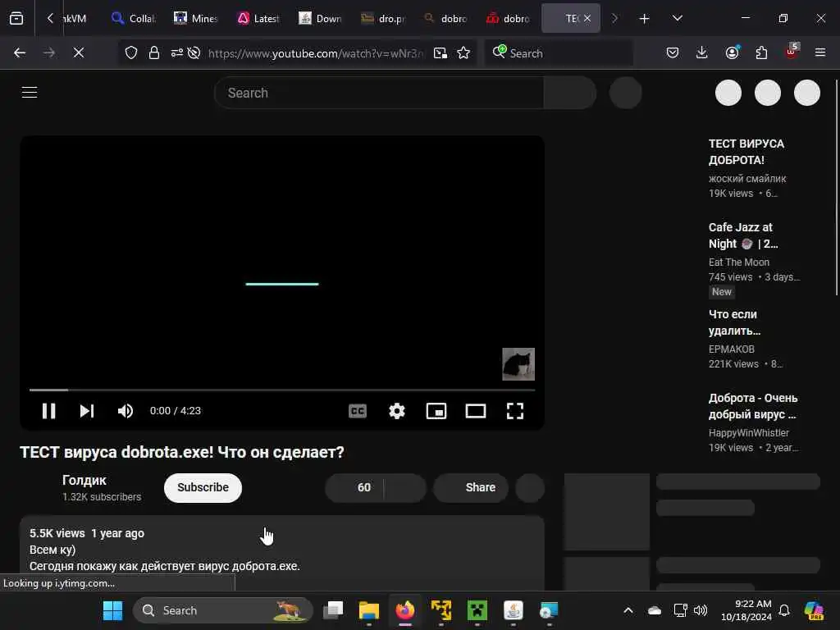
Task: Open the volume tray icon
Action: coord(701,610)
